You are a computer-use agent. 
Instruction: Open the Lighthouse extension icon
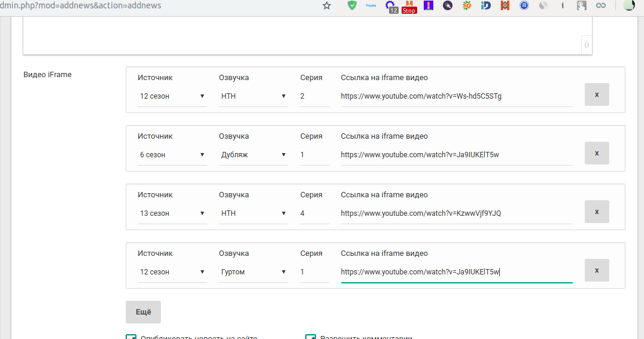pos(429,6)
